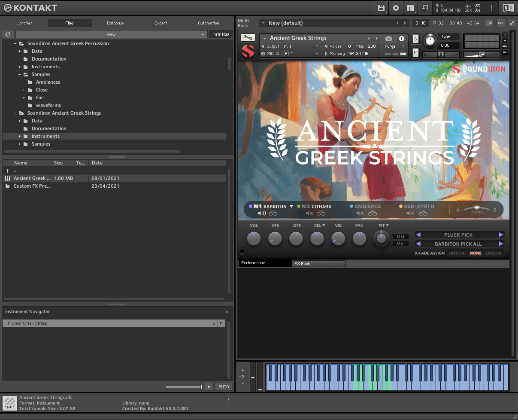Click Instr Nav button

[x=221, y=34]
